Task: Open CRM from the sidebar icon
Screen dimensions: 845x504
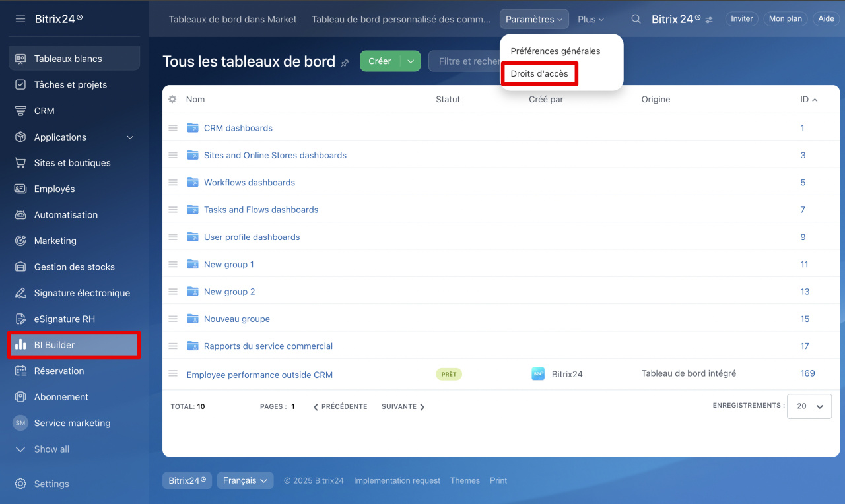Action: click(x=20, y=111)
